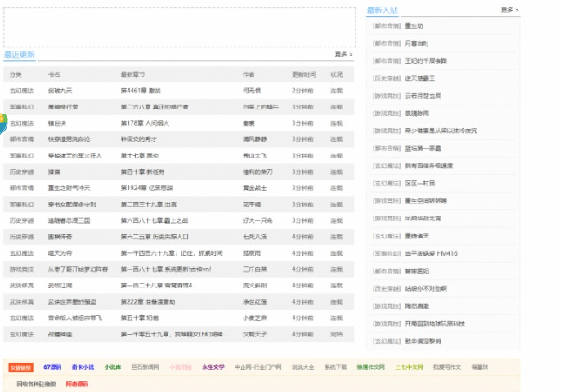Click the 2分钟前 update time cell
The width and height of the screenshot is (578, 392).
[302, 91]
